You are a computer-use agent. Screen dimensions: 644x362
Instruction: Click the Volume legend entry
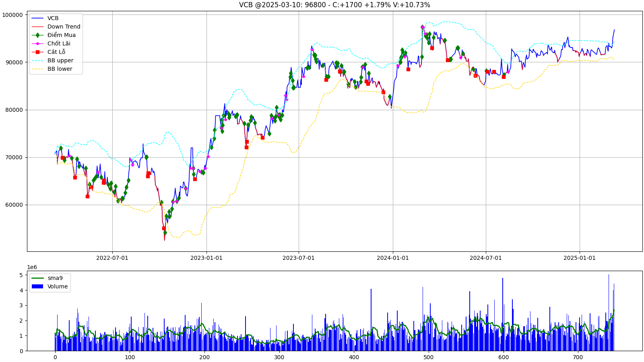pyautogui.click(x=50, y=286)
